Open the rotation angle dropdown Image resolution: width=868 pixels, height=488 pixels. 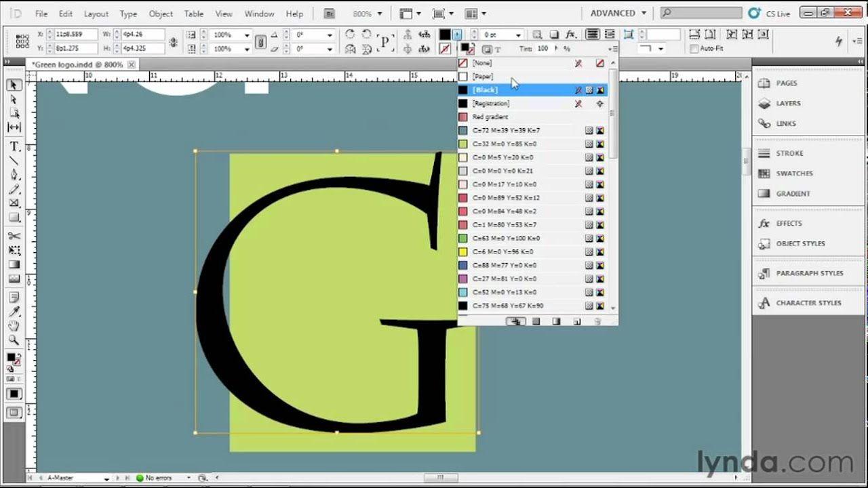pyautogui.click(x=330, y=35)
